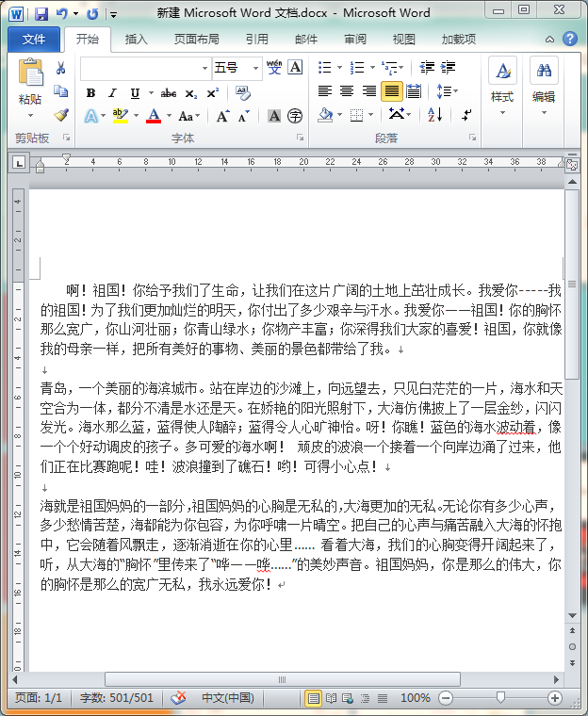Expand the 样式 Styles gallery
The image size is (588, 716).
[502, 86]
